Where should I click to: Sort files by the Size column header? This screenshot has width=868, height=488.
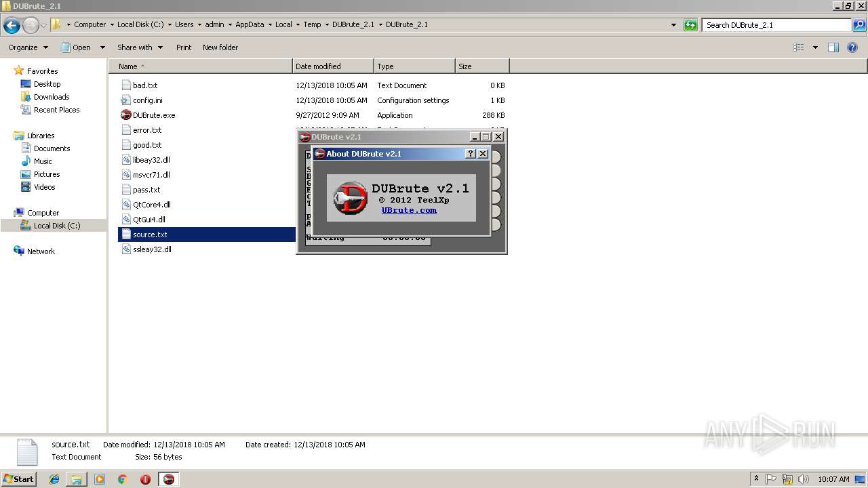pos(482,66)
